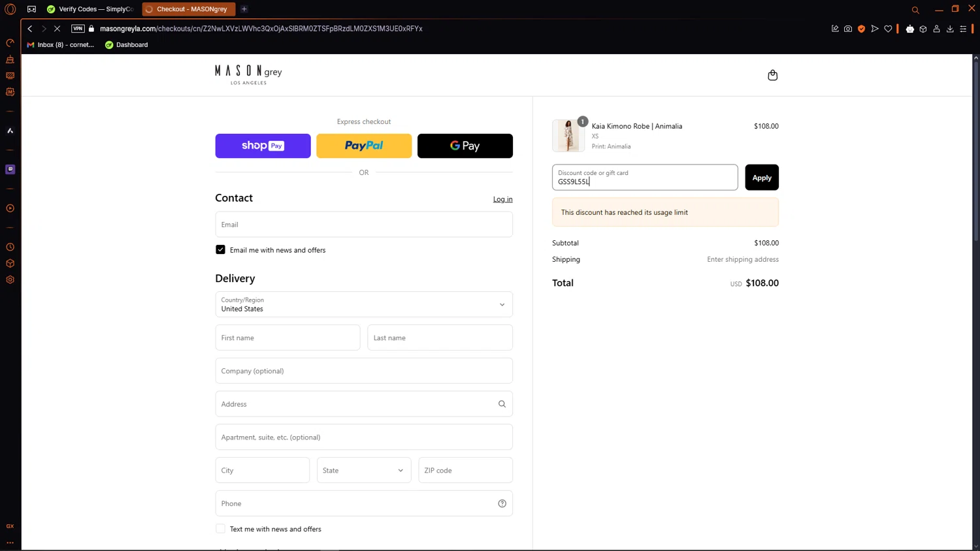Image resolution: width=980 pixels, height=551 pixels.
Task: Pay with Shop Pay express button
Action: 263,146
